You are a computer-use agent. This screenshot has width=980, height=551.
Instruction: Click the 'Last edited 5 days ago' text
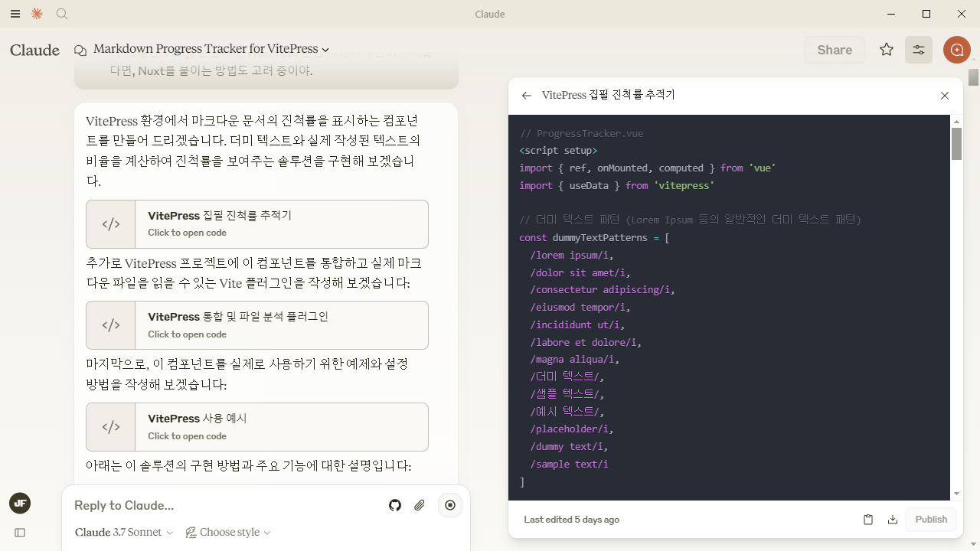571,520
